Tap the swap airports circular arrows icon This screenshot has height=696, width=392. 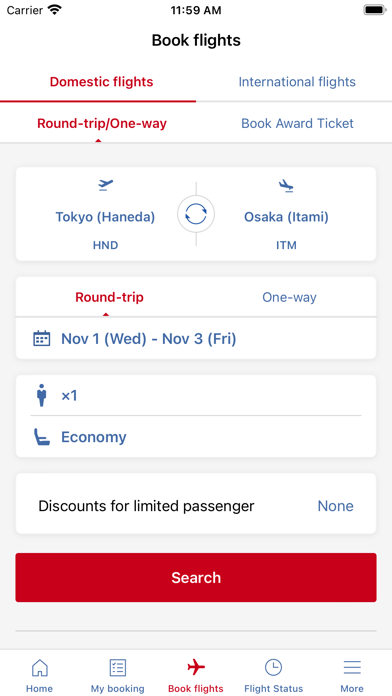196,214
